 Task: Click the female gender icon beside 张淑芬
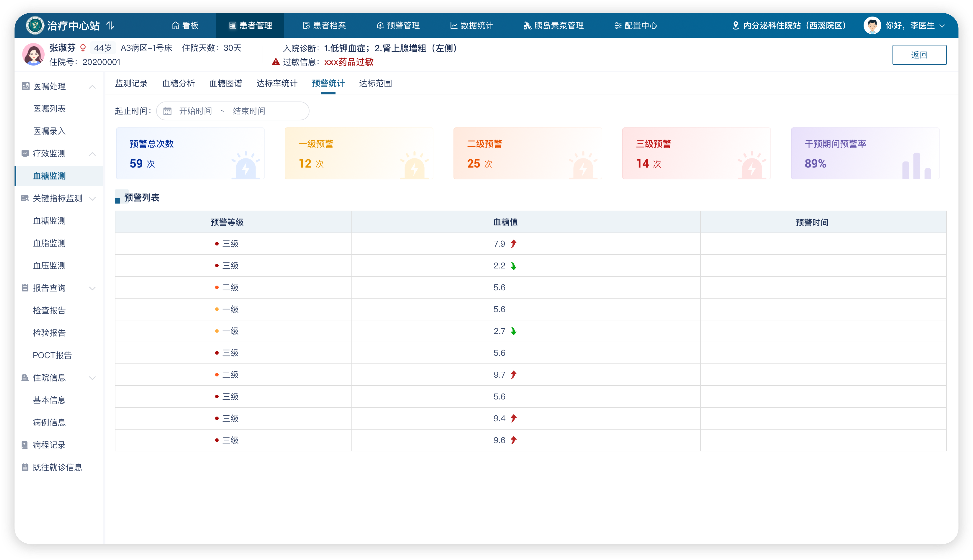click(83, 48)
